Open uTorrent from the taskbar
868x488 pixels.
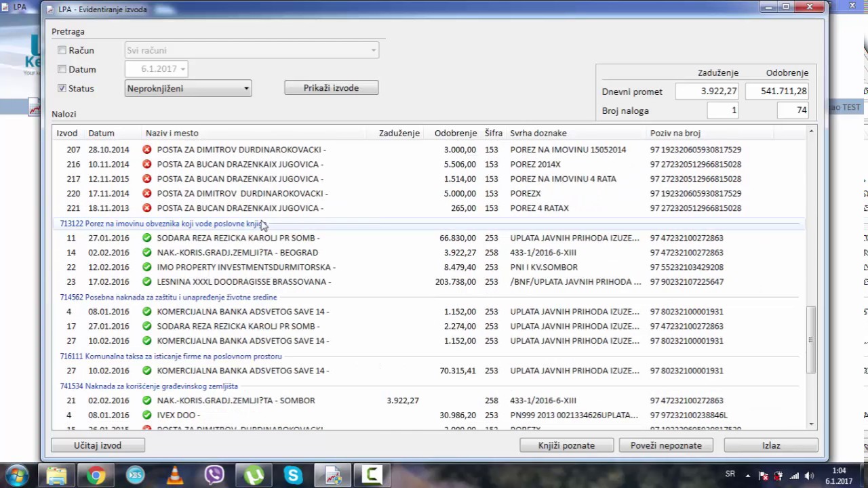(x=254, y=476)
